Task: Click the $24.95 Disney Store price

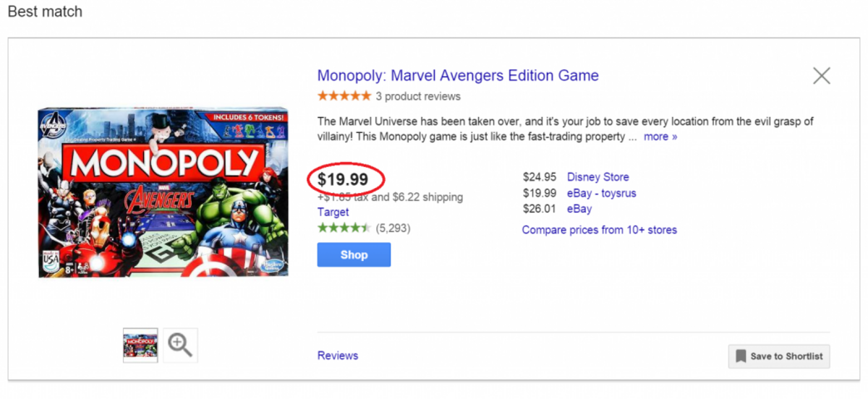Action: pyautogui.click(x=539, y=177)
